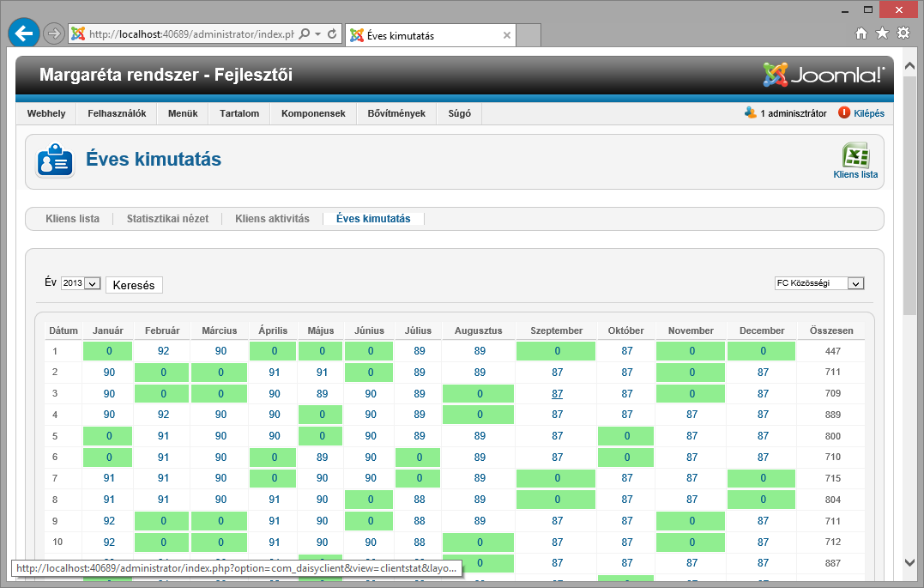Open the Webhely menu

pos(46,113)
